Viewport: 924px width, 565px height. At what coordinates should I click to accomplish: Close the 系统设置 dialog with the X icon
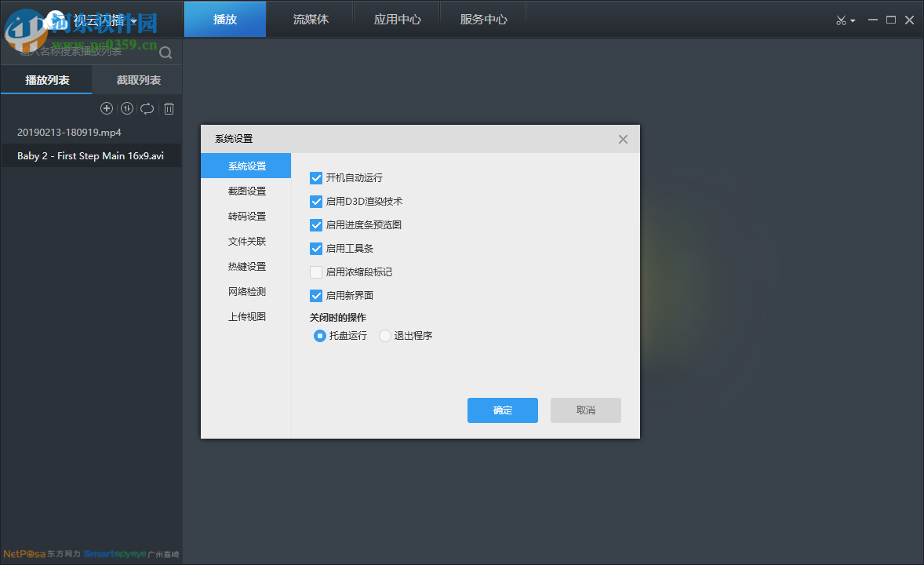623,139
